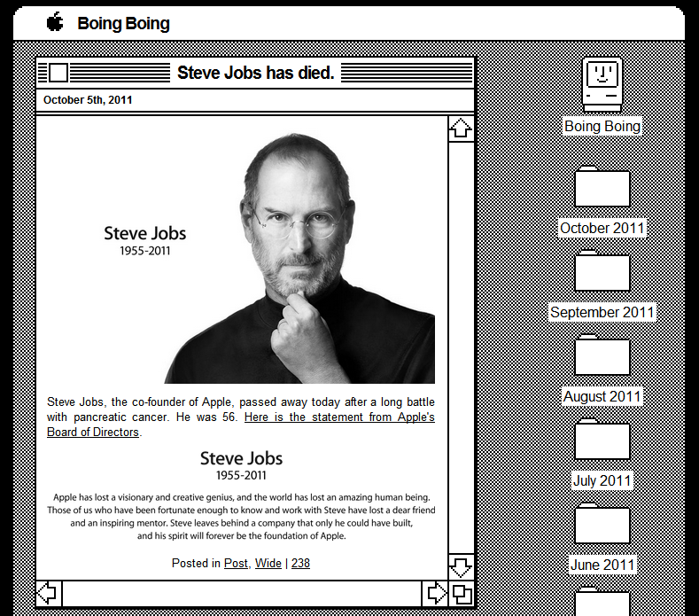Click the Boing Boing desktop label
The height and width of the screenshot is (616, 699).
click(602, 126)
